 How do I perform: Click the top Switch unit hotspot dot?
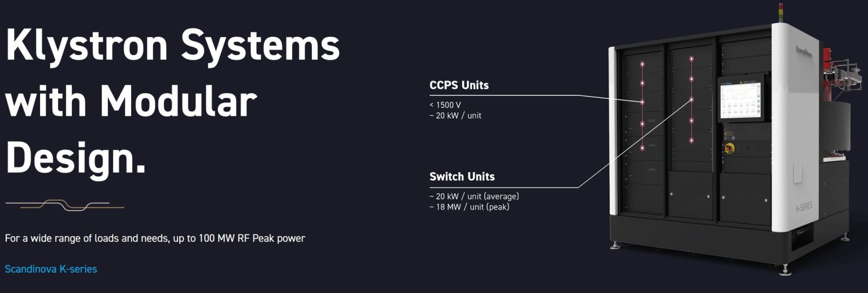[x=691, y=59]
